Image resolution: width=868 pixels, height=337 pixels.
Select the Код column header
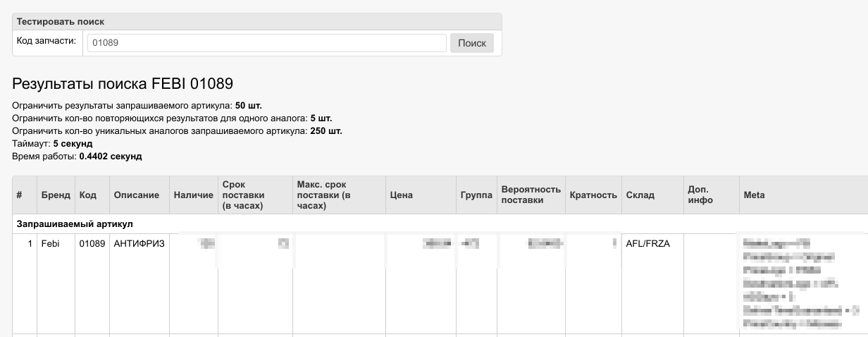coord(88,195)
